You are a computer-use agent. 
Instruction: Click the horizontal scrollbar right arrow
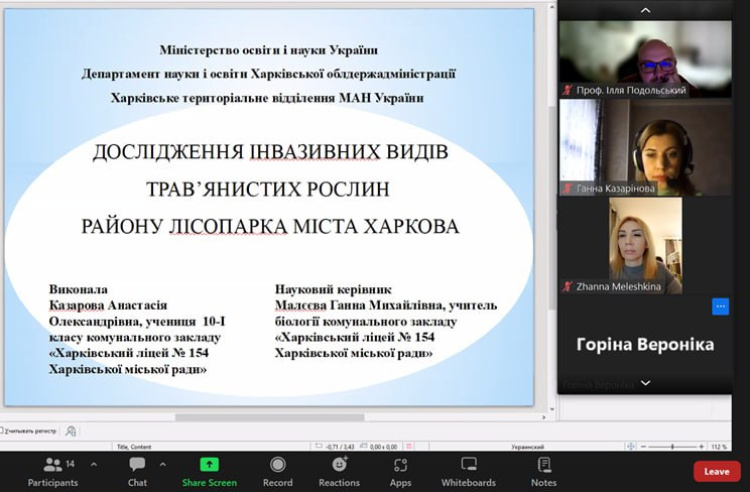pos(544,417)
